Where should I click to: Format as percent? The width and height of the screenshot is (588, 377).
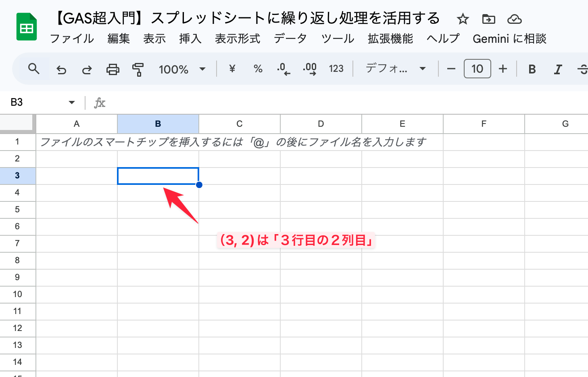point(258,69)
